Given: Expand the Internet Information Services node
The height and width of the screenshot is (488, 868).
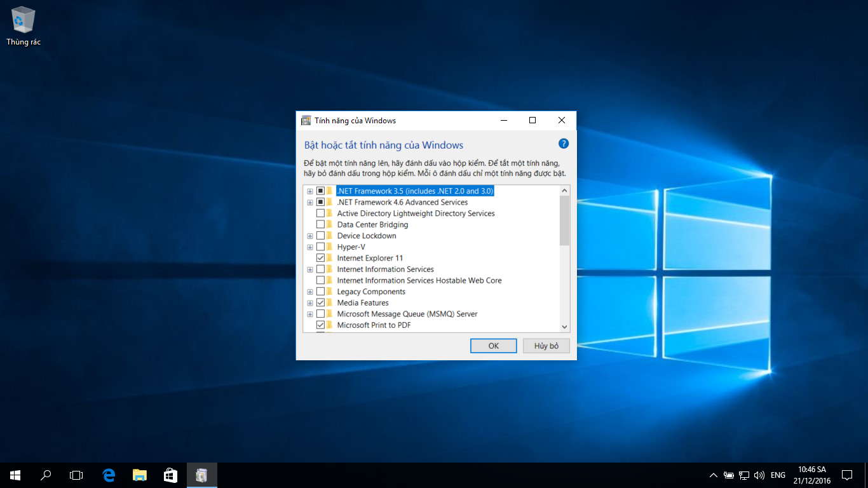Looking at the screenshot, I should click(x=310, y=269).
